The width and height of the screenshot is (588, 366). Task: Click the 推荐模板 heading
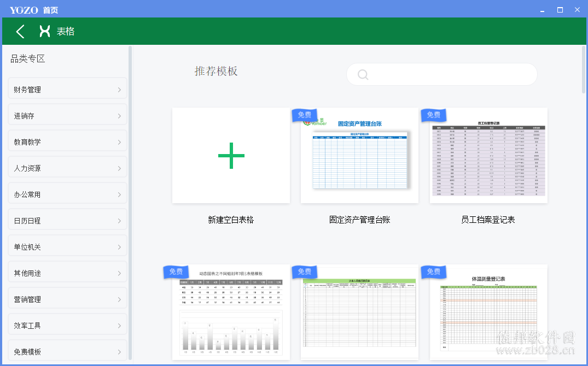[x=216, y=71]
